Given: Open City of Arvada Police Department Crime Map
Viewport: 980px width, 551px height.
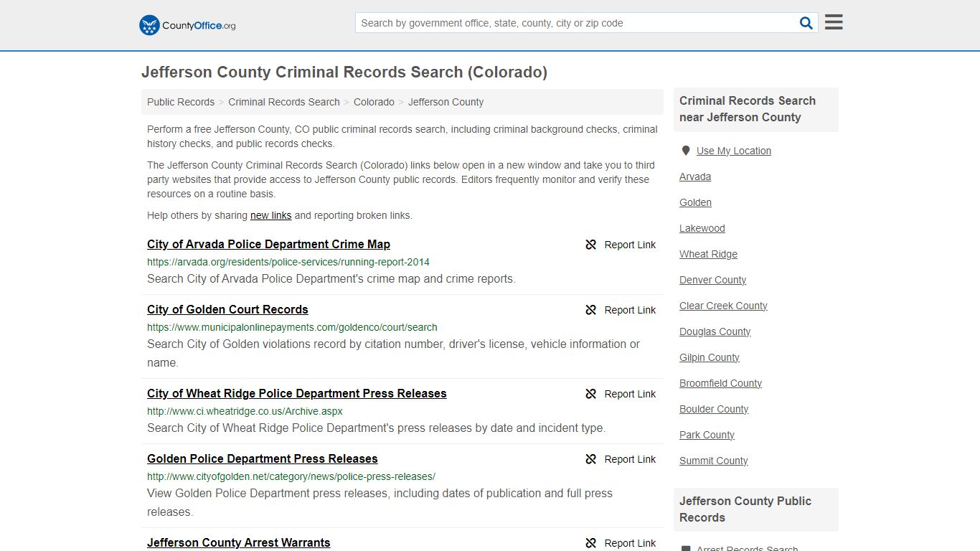Looking at the screenshot, I should 268,244.
